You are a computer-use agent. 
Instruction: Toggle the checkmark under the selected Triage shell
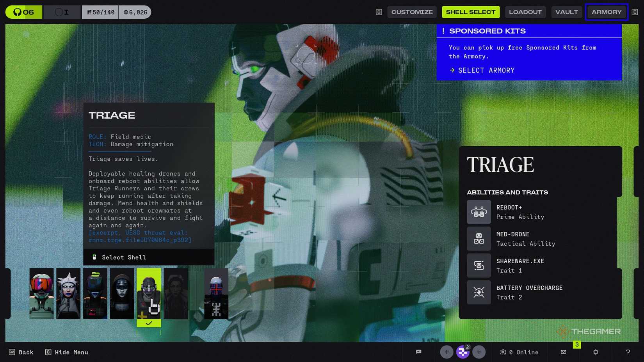point(149,323)
